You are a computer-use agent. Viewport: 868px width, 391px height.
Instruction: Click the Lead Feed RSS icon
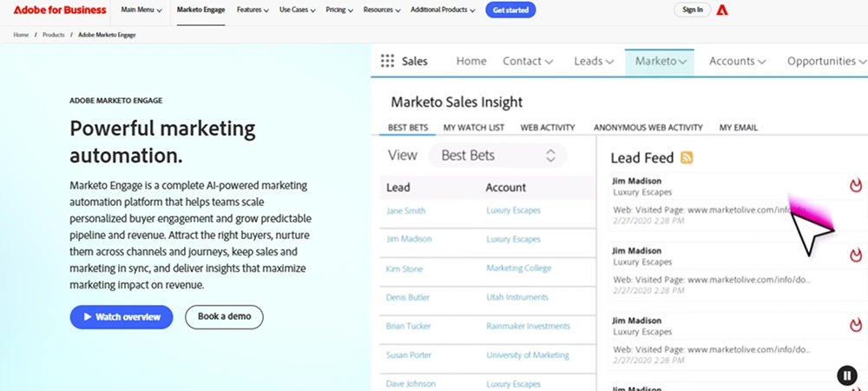(687, 157)
